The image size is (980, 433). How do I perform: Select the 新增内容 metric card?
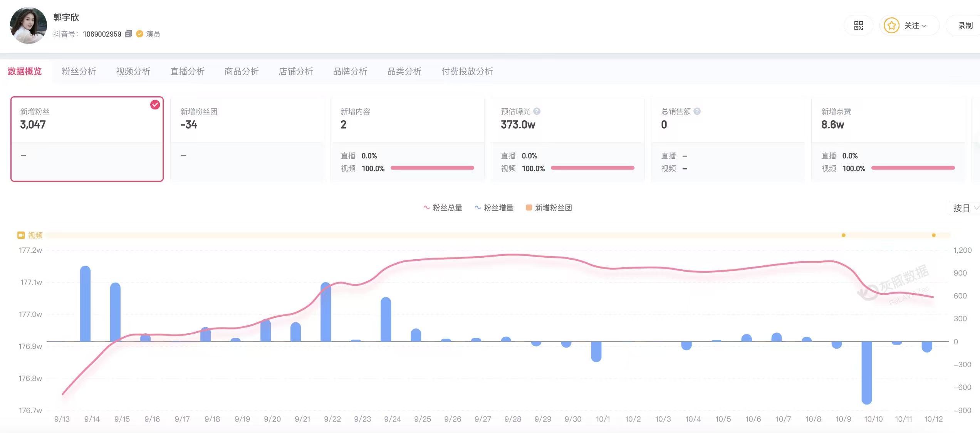(x=408, y=139)
